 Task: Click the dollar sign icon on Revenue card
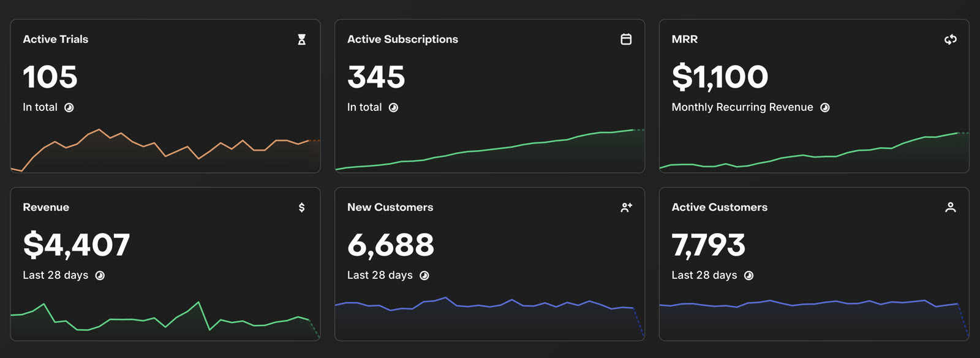[x=301, y=207]
